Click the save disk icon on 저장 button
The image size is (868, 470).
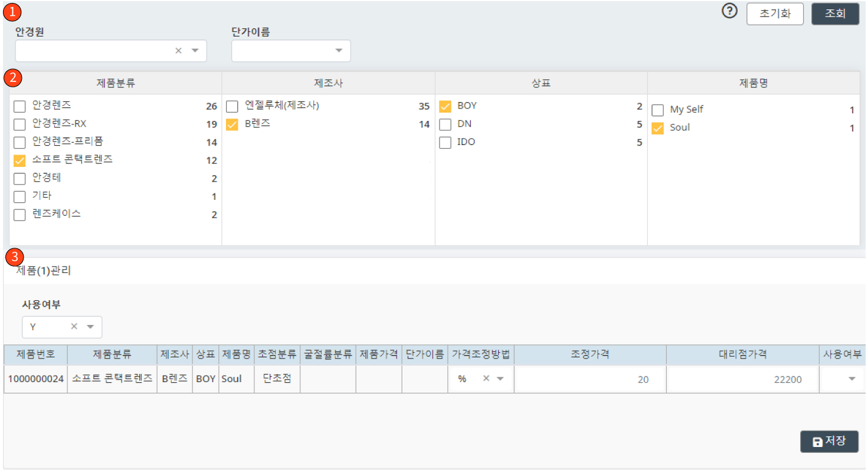pyautogui.click(x=818, y=441)
